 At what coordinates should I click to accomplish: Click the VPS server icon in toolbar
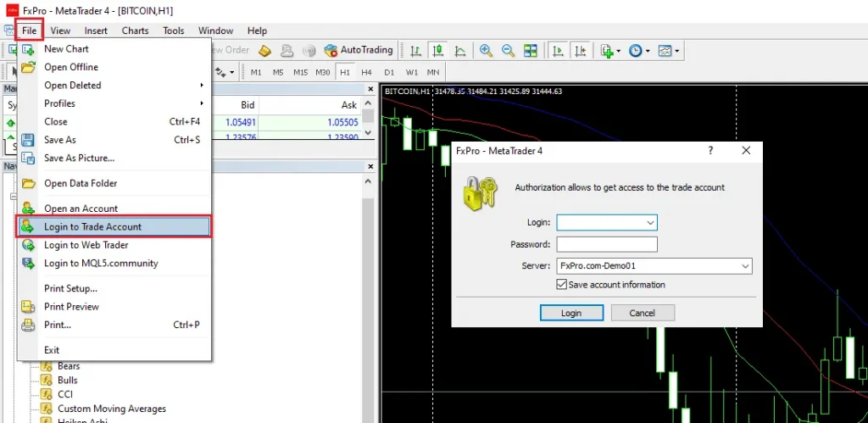pos(287,50)
